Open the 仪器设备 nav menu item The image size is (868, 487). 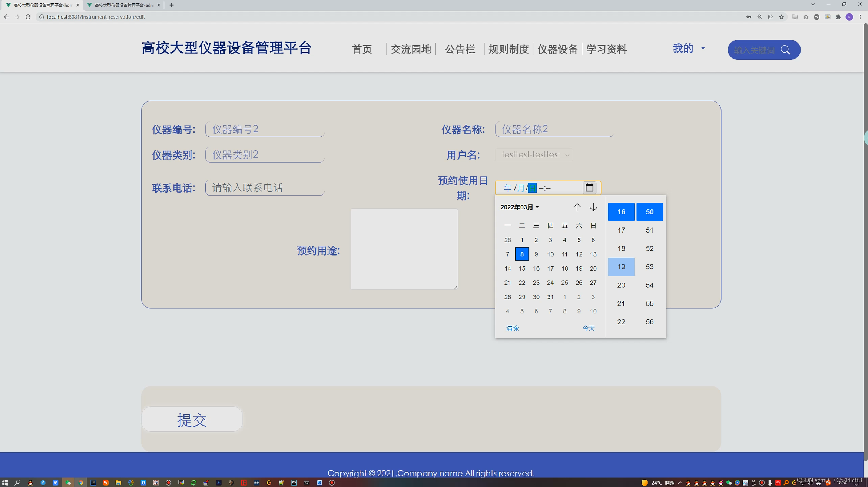tap(557, 49)
